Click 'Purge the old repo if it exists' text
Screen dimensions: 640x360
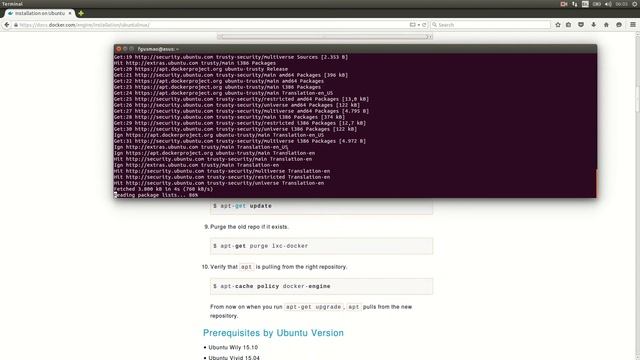tap(249, 227)
